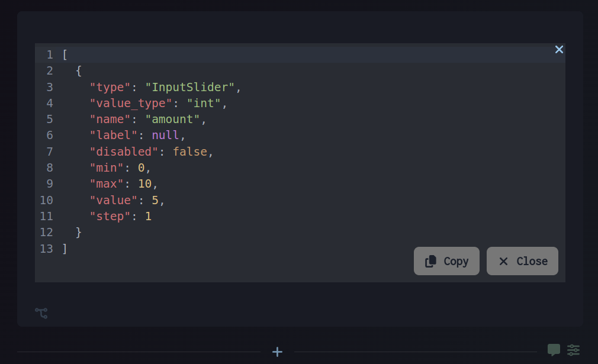
Task: Click the "amount" value on line 5
Action: coord(172,120)
